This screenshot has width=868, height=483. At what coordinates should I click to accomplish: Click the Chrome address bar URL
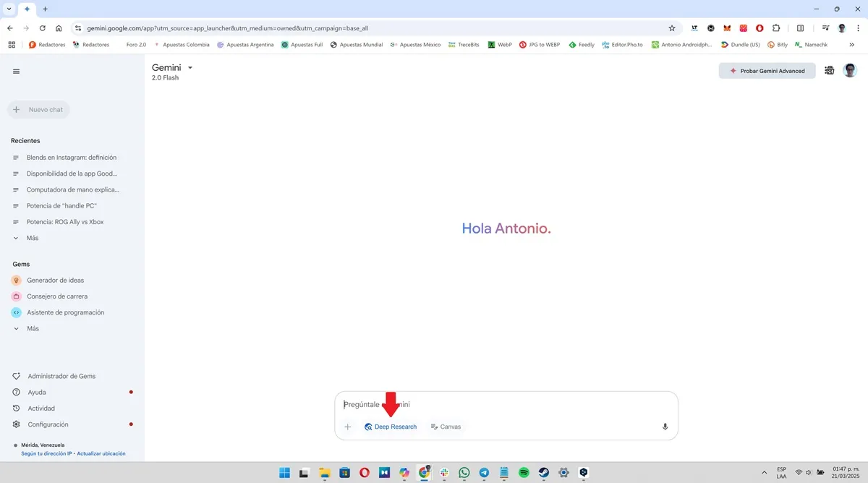tap(228, 28)
